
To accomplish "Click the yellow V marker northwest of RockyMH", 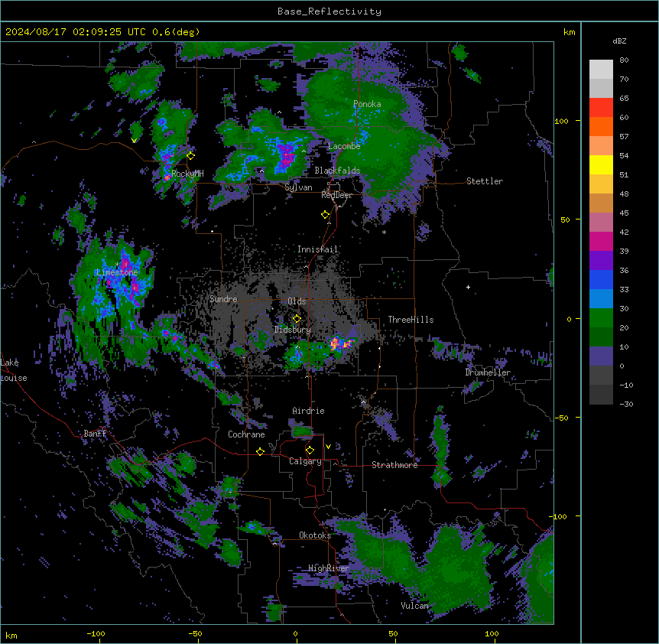I will coord(134,141).
